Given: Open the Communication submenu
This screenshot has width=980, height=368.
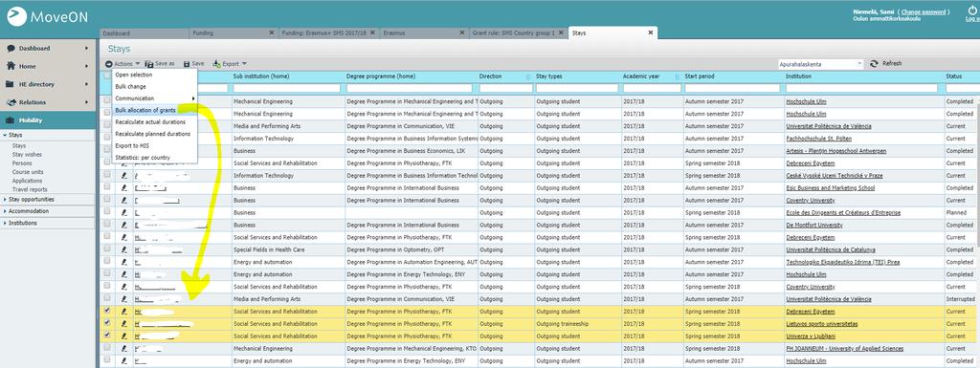Looking at the screenshot, I should click(154, 98).
